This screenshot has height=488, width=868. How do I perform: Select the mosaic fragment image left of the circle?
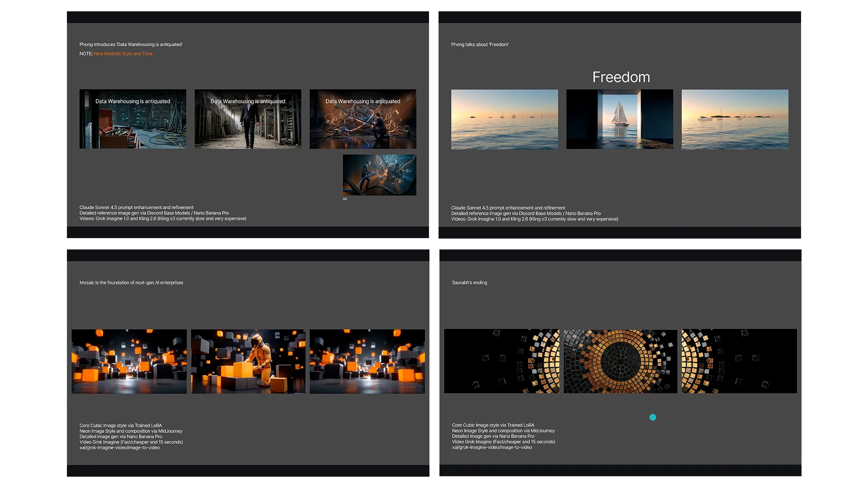(x=502, y=361)
